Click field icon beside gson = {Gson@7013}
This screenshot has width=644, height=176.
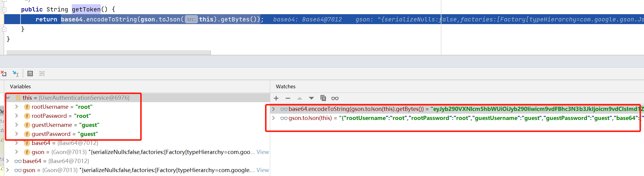(x=27, y=152)
